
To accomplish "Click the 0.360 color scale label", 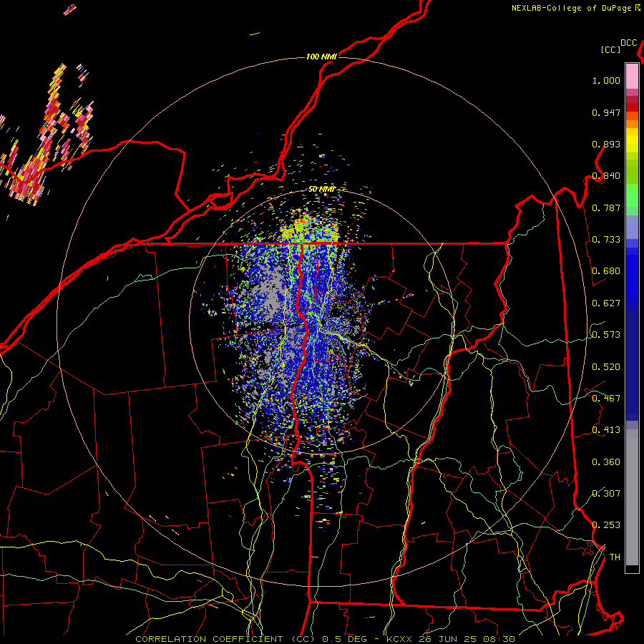I will pyautogui.click(x=606, y=462).
